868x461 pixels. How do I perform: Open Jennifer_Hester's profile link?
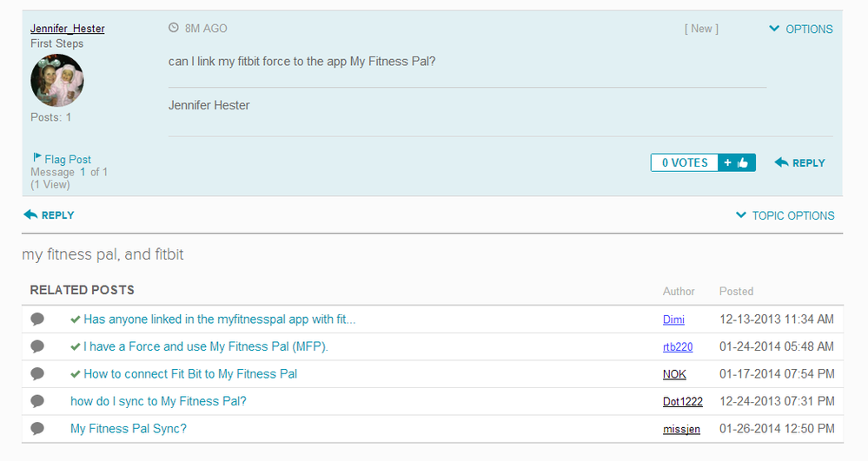pos(68,29)
